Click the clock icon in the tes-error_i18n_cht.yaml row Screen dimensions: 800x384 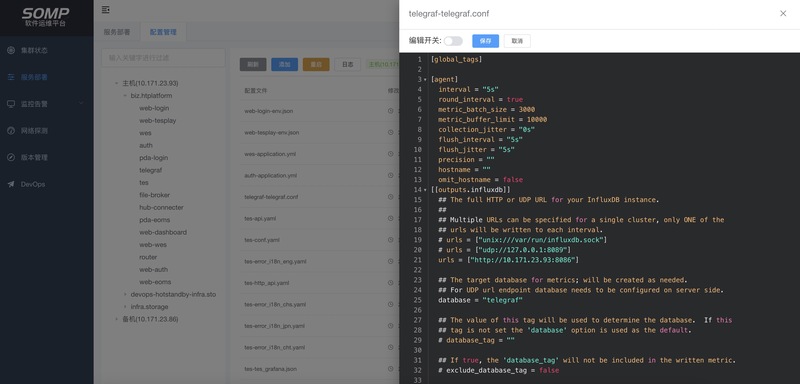391,347
